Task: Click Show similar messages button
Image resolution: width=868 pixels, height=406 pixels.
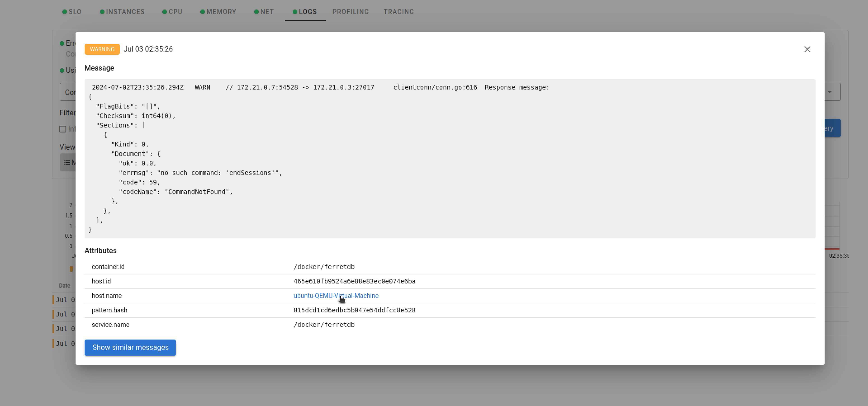Action: tap(130, 347)
